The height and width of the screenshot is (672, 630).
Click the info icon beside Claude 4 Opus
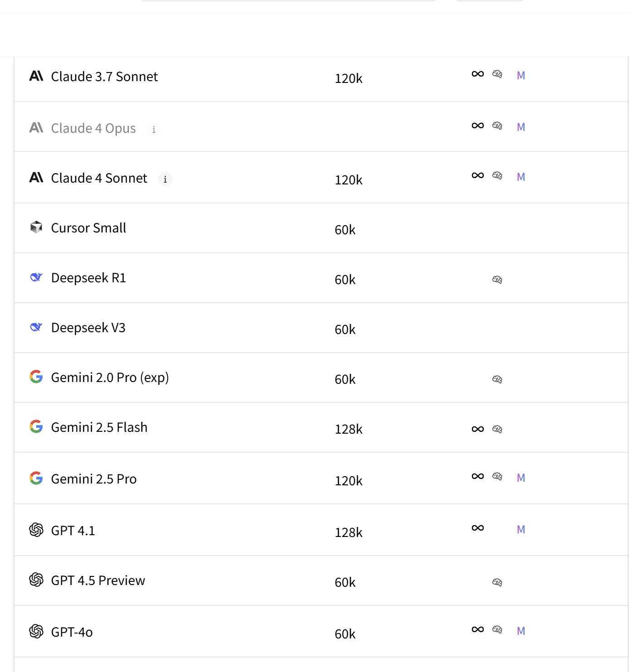pos(154,130)
